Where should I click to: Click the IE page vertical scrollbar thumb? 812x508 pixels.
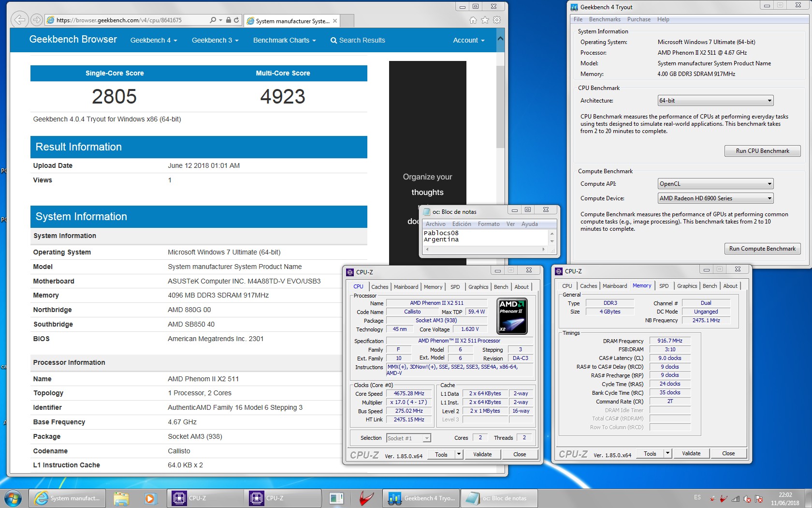[x=501, y=106]
